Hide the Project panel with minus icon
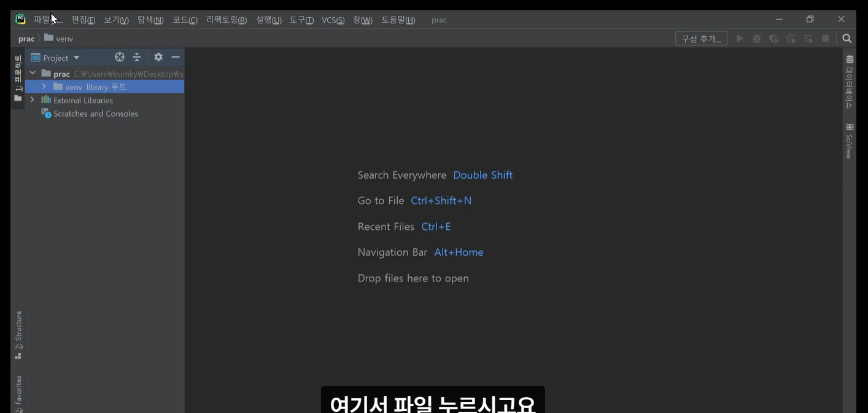The width and height of the screenshot is (868, 413). (176, 57)
